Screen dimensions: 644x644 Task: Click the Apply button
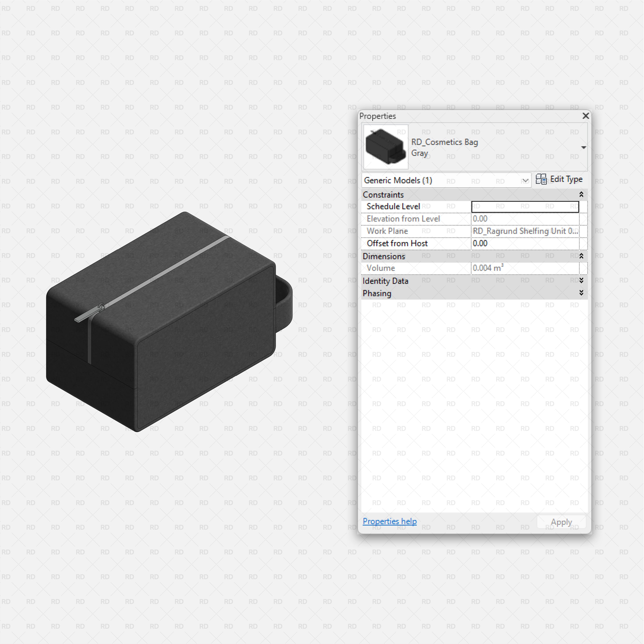(x=561, y=522)
